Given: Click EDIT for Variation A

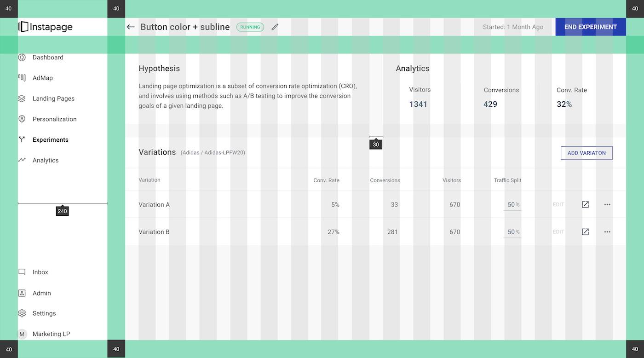Looking at the screenshot, I should (x=558, y=204).
